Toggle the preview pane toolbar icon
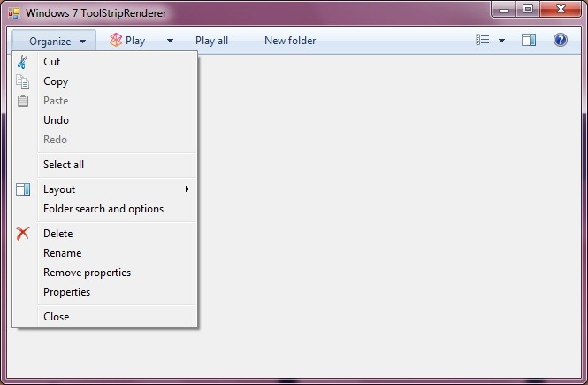The width and height of the screenshot is (588, 385). pos(529,40)
